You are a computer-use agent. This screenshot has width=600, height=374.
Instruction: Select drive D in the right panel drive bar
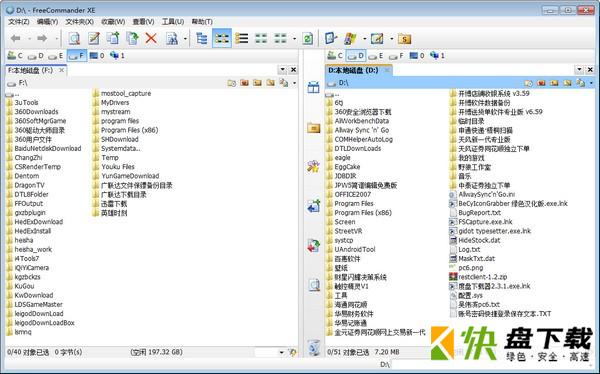tap(356, 56)
